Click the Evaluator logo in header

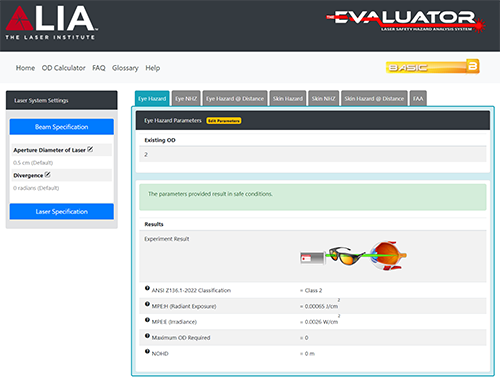(406, 21)
